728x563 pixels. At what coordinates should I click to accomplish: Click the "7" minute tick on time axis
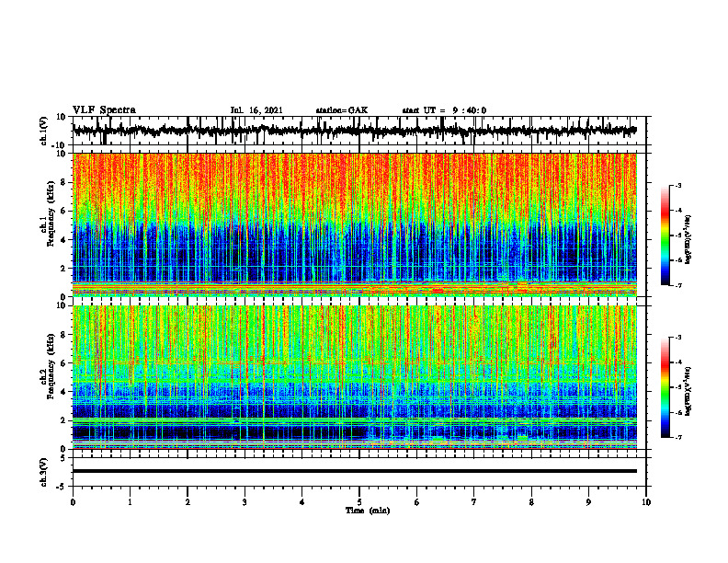[x=474, y=502]
